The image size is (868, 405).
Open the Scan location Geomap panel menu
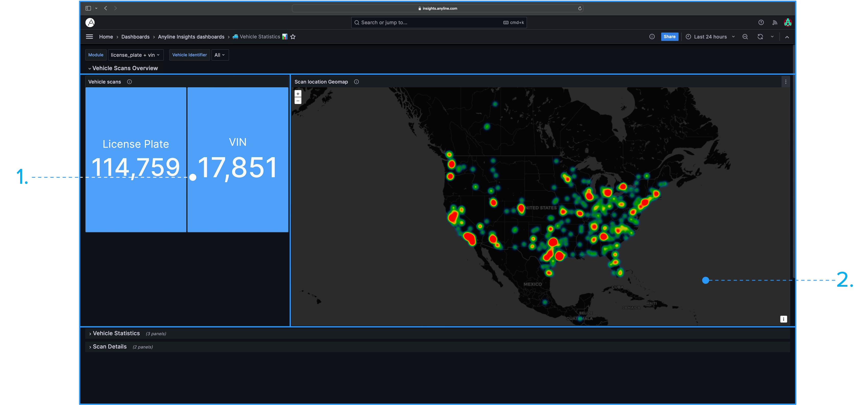[786, 82]
